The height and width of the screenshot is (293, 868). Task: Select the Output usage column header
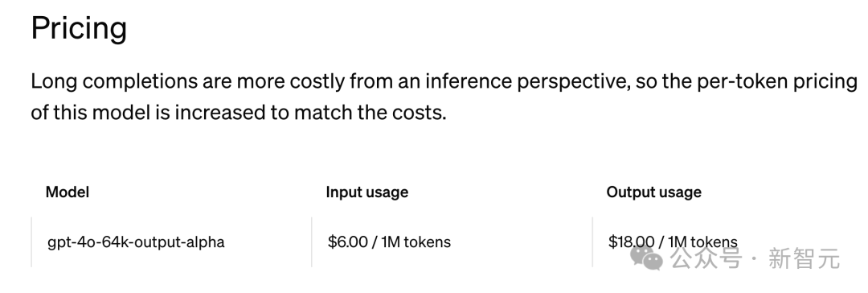click(653, 192)
